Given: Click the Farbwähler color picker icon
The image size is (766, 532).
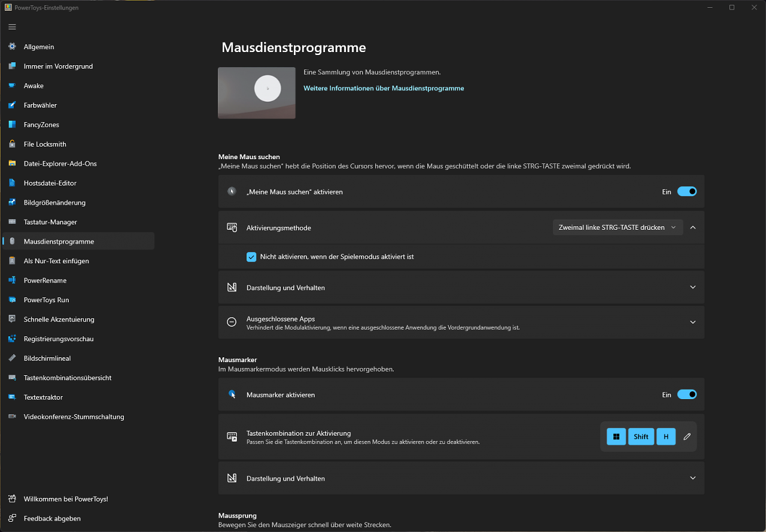Looking at the screenshot, I should tap(12, 105).
